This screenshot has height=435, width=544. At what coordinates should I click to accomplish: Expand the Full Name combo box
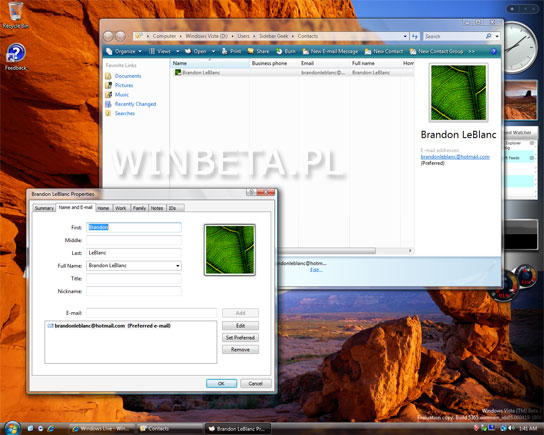click(178, 266)
